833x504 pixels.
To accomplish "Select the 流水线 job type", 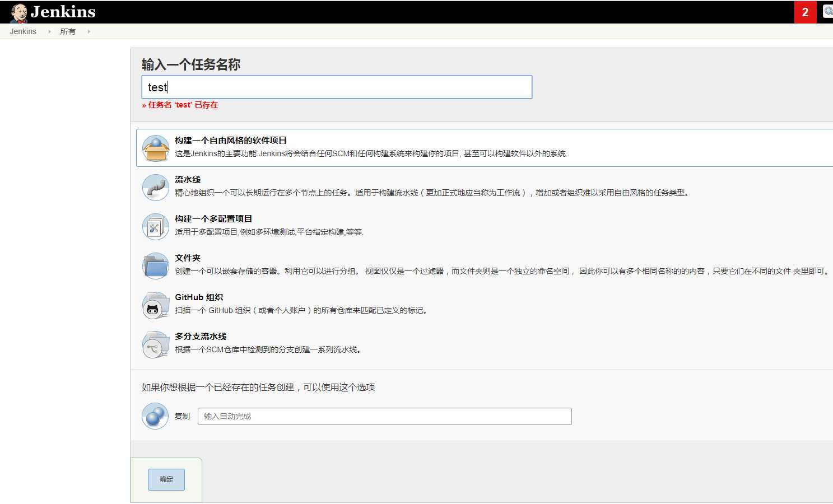I will [x=188, y=180].
